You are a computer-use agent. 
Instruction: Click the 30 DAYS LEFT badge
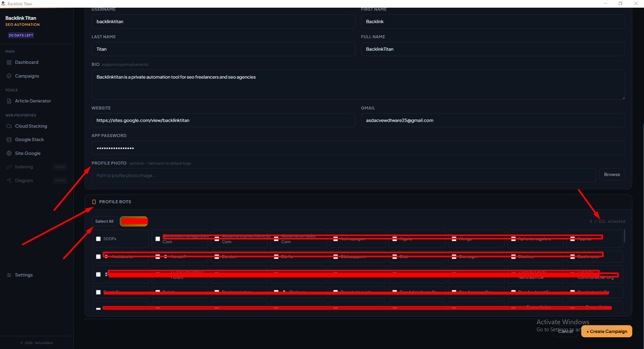coord(21,35)
